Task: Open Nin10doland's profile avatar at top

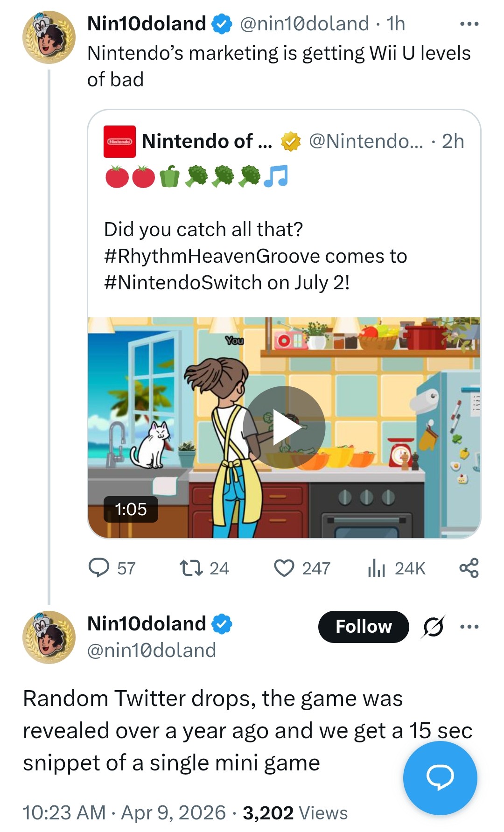Action: pos(49,37)
